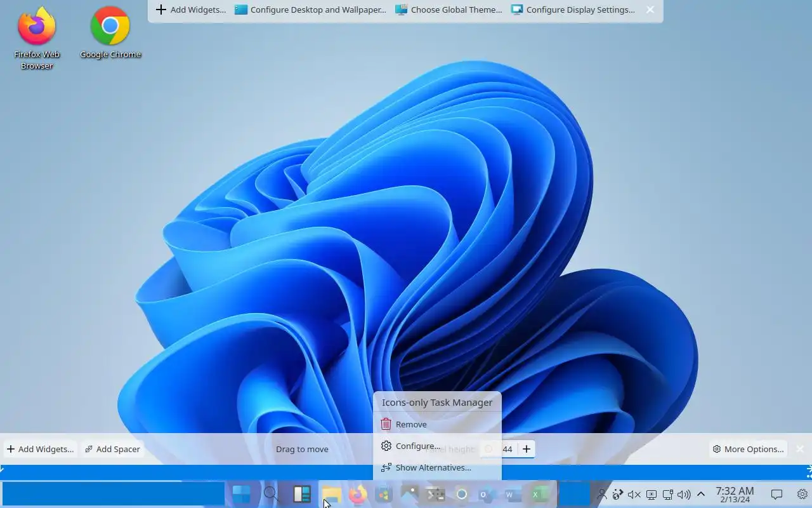
Task: Click the Drag to move label
Action: (x=302, y=449)
